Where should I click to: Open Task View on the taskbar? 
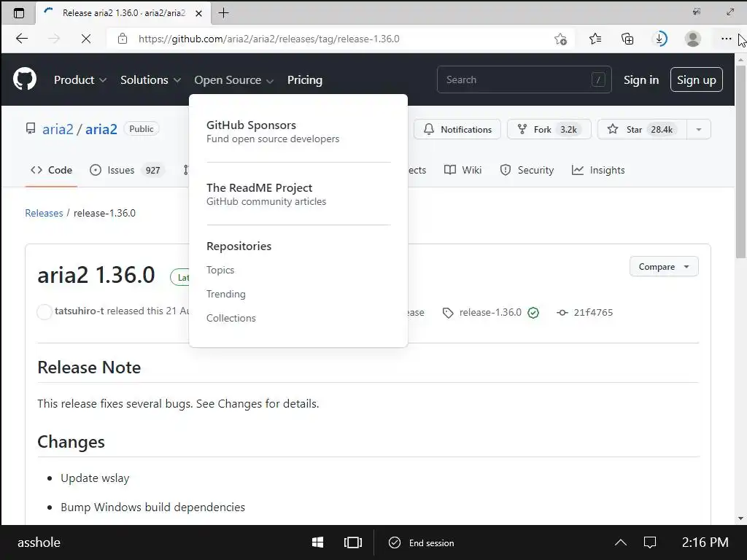pyautogui.click(x=352, y=542)
